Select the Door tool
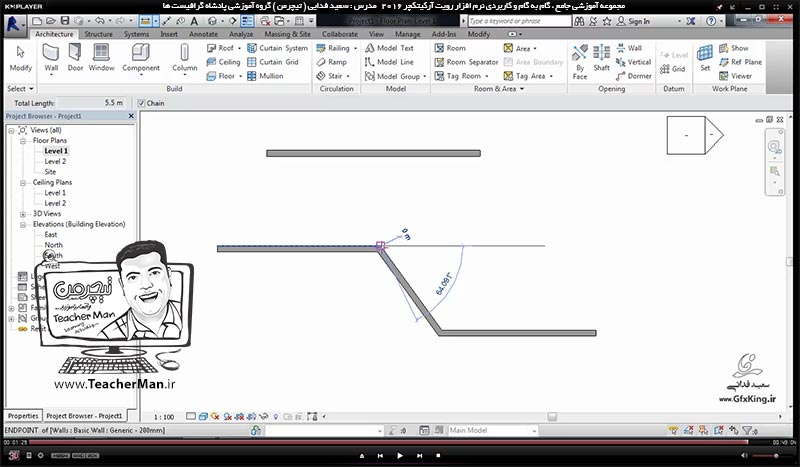This screenshot has width=800, height=467. pyautogui.click(x=75, y=58)
